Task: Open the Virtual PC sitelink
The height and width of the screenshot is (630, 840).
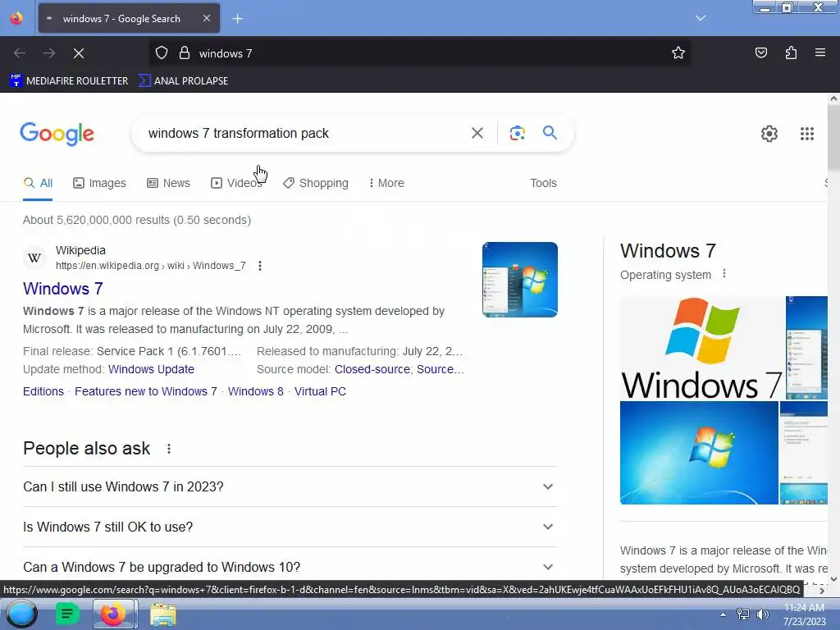Action: pos(320,391)
